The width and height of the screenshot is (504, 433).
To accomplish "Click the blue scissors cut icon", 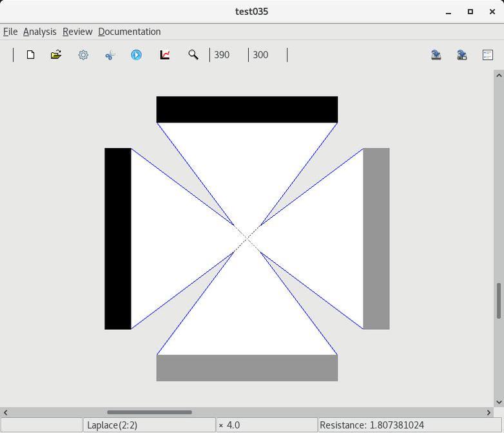I will click(110, 55).
